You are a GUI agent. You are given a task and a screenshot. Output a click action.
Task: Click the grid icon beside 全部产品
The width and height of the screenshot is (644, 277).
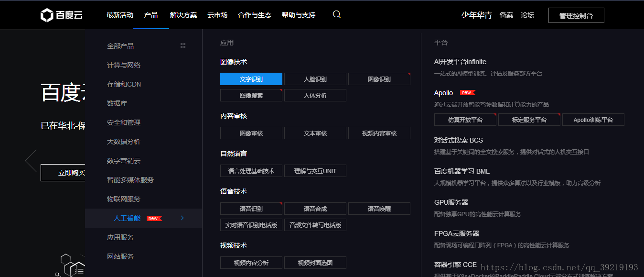pos(182,45)
